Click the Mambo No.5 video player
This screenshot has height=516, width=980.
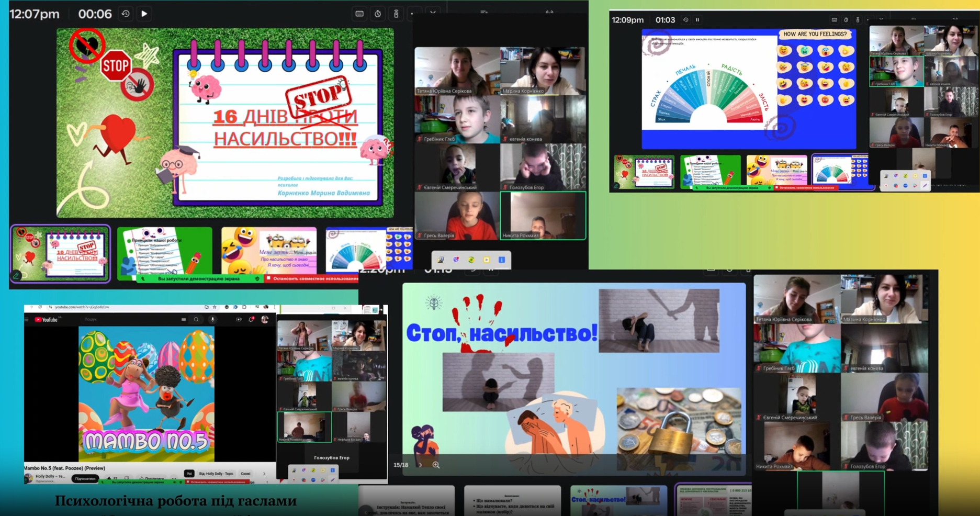147,394
